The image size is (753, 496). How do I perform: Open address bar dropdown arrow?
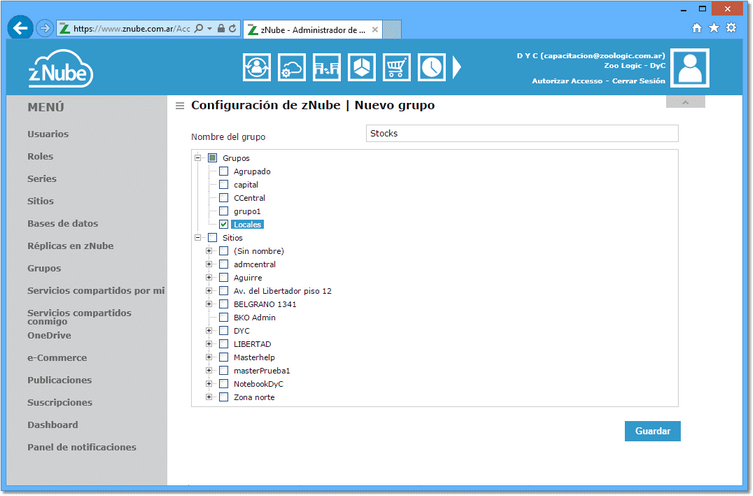[x=210, y=28]
